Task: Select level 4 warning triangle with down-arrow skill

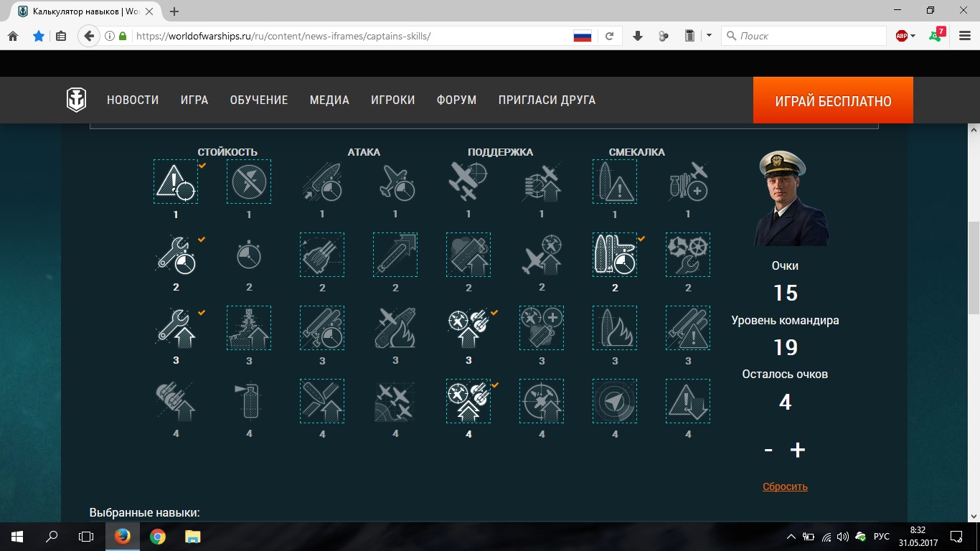Action: (x=688, y=401)
